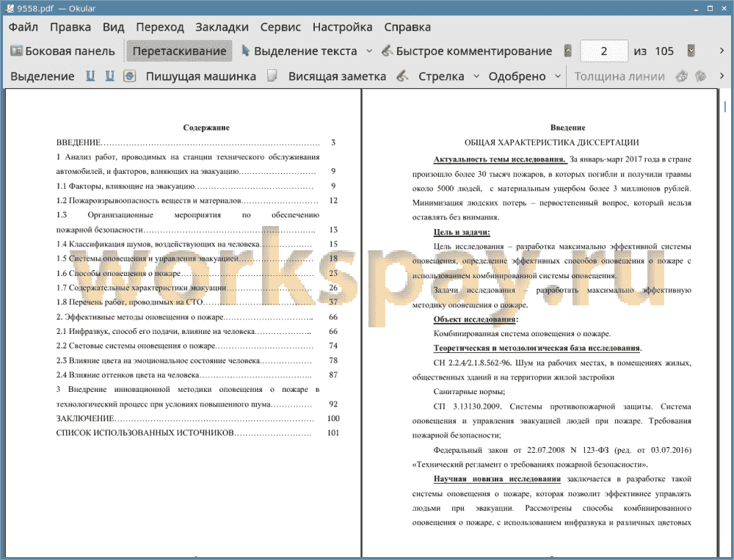734x560 pixels.
Task: Click the Okular app icon in title bar
Action: point(9,8)
